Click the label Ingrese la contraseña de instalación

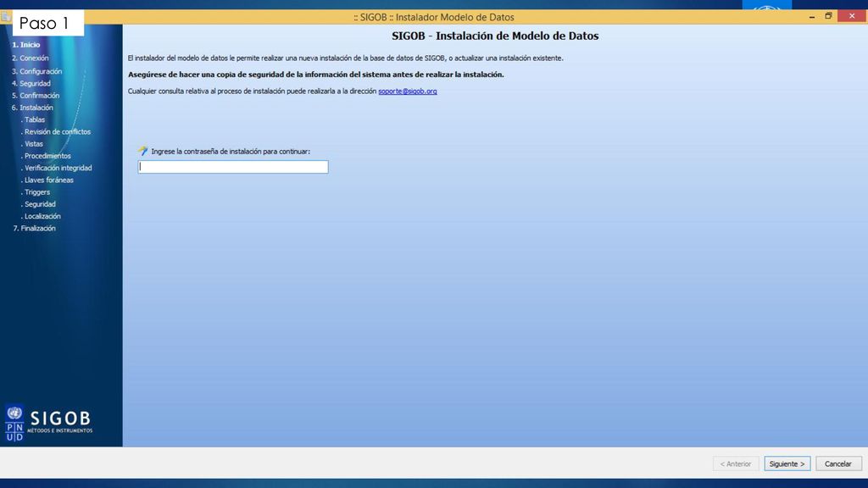tap(231, 151)
